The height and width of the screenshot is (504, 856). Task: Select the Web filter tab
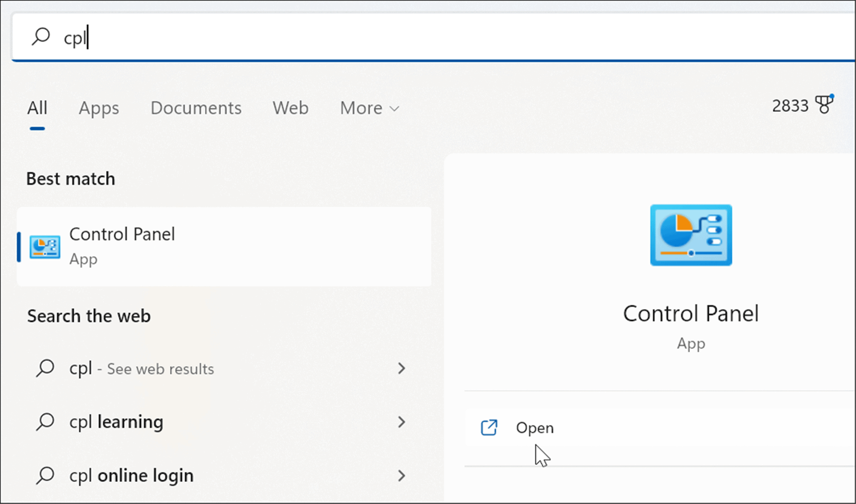(290, 108)
